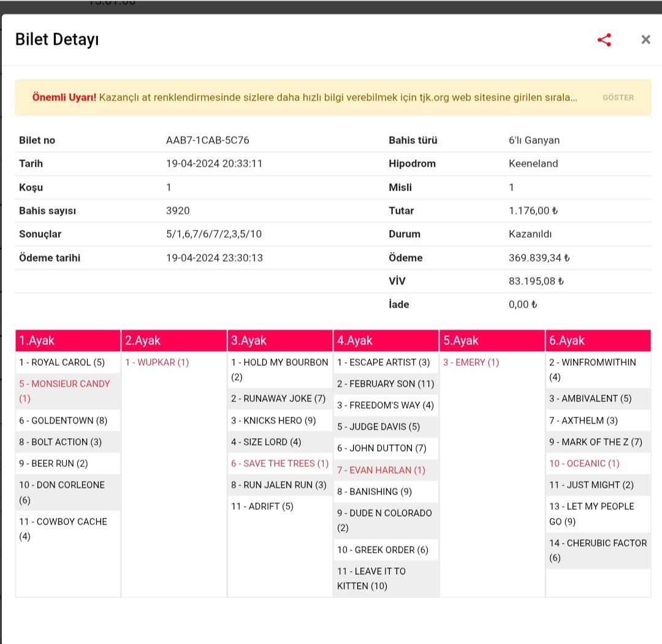The width and height of the screenshot is (662, 644).
Task: Click the İade amount 0,00 ₺
Action: point(523,305)
